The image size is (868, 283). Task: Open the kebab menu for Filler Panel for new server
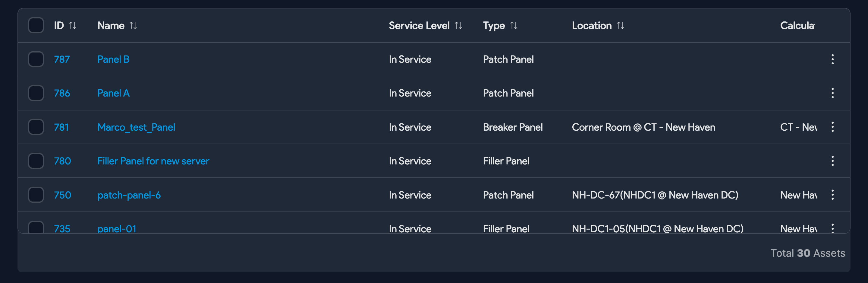coord(832,161)
